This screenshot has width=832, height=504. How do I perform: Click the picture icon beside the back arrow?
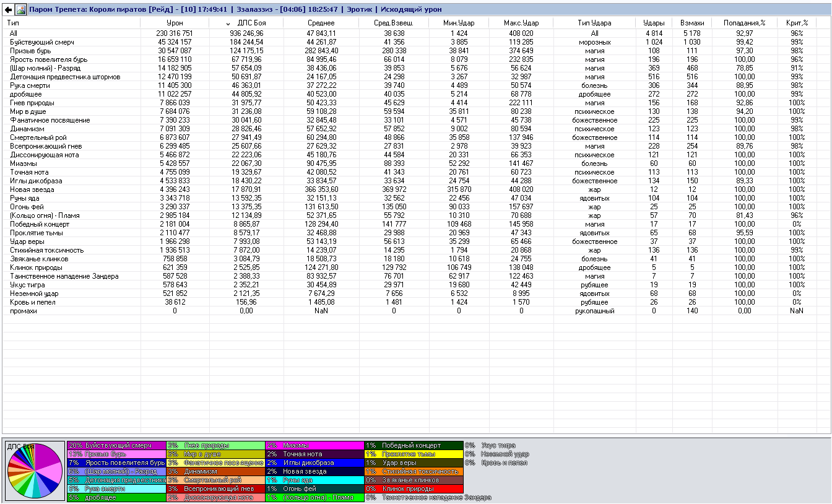click(21, 10)
